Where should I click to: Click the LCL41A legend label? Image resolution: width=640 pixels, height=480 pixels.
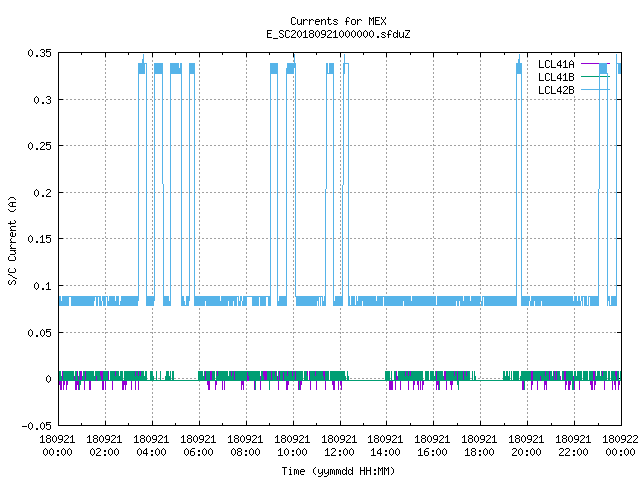(556, 64)
